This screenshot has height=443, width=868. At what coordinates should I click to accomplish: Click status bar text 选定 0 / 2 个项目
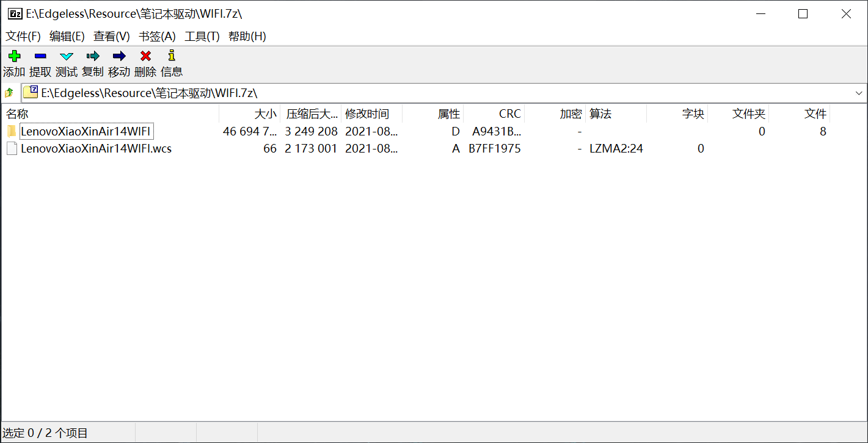(x=45, y=433)
